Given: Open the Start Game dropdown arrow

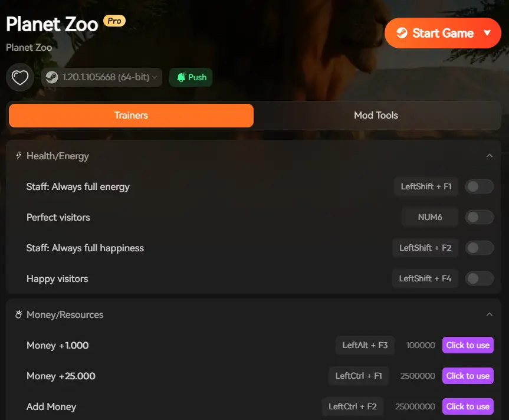Looking at the screenshot, I should pyautogui.click(x=487, y=33).
